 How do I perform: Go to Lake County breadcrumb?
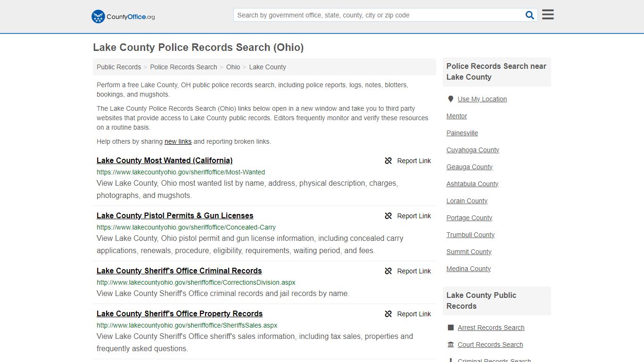(x=267, y=67)
